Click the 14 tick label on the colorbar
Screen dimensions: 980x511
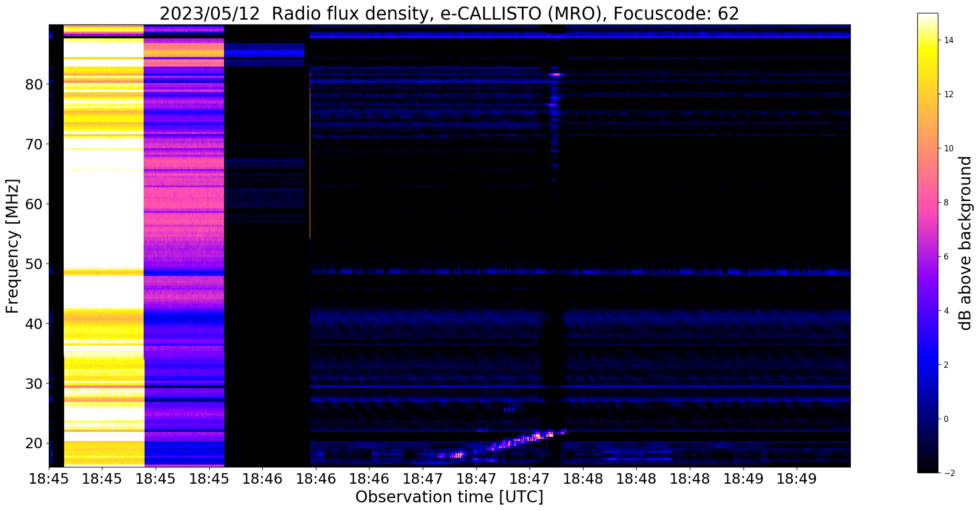pyautogui.click(x=948, y=40)
